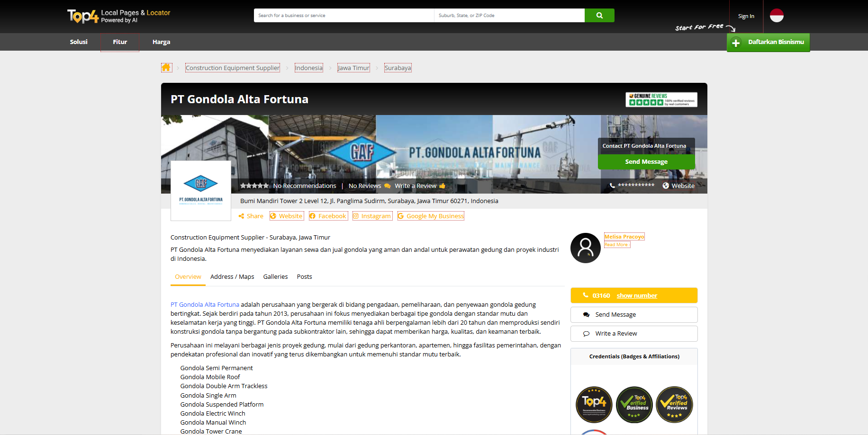Image resolution: width=868 pixels, height=435 pixels.
Task: Open the Instagram profile link
Action: pyautogui.click(x=372, y=216)
